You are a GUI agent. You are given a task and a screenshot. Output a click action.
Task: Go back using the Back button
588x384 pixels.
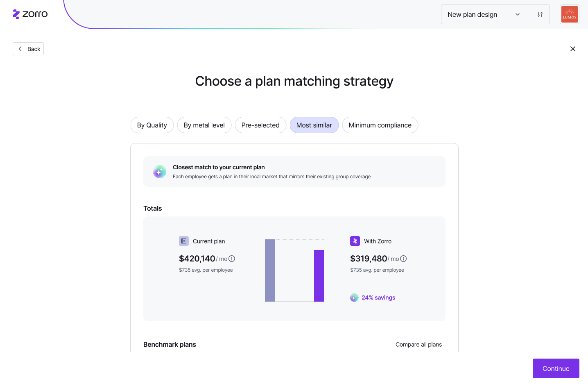coord(28,49)
